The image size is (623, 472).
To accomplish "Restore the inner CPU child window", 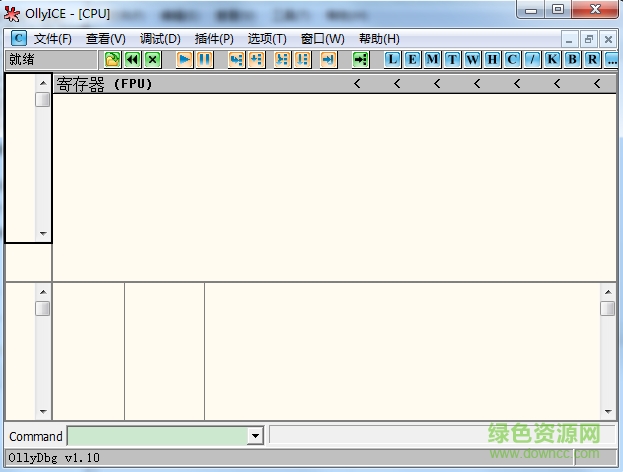I will tap(589, 39).
